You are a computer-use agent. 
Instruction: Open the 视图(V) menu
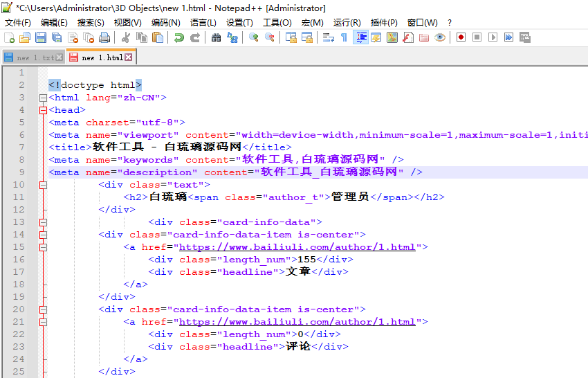[x=127, y=23]
